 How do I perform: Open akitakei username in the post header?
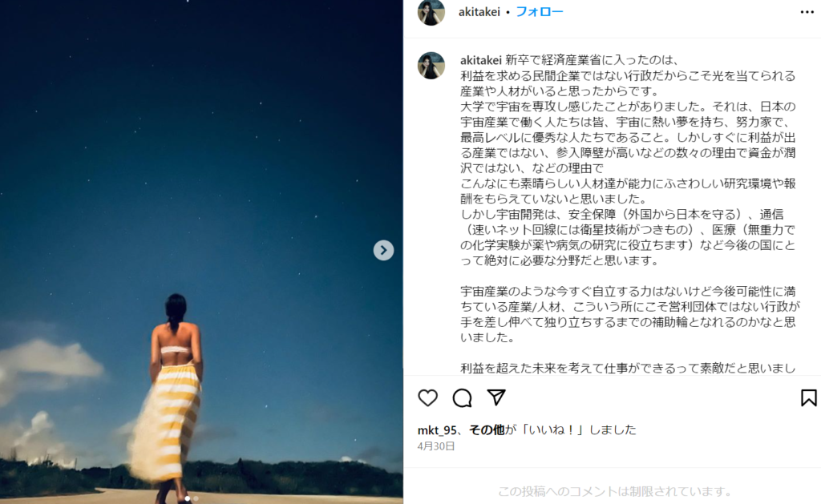click(479, 11)
